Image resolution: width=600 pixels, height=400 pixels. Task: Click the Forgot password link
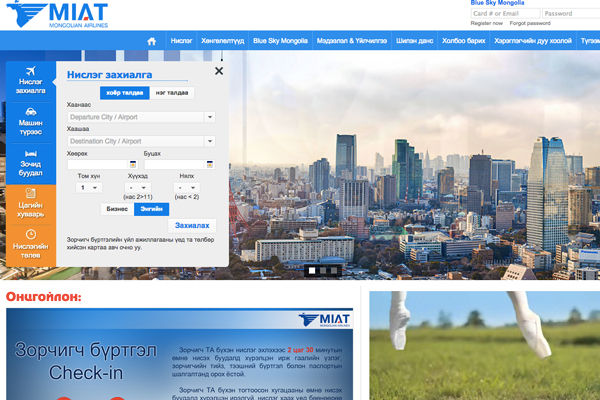(530, 23)
